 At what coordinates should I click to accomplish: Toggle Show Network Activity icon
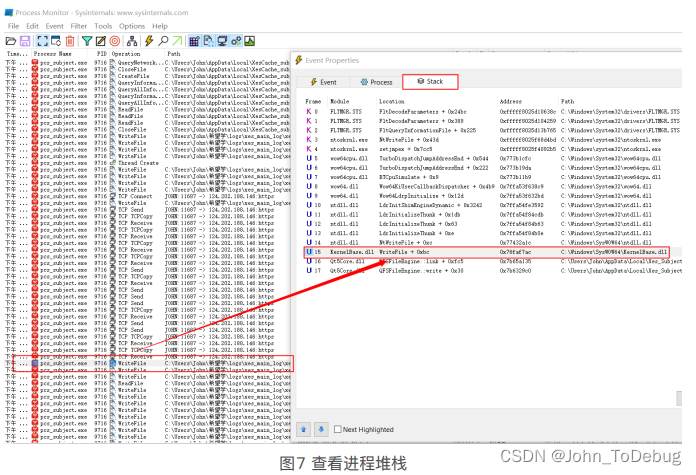coord(222,41)
